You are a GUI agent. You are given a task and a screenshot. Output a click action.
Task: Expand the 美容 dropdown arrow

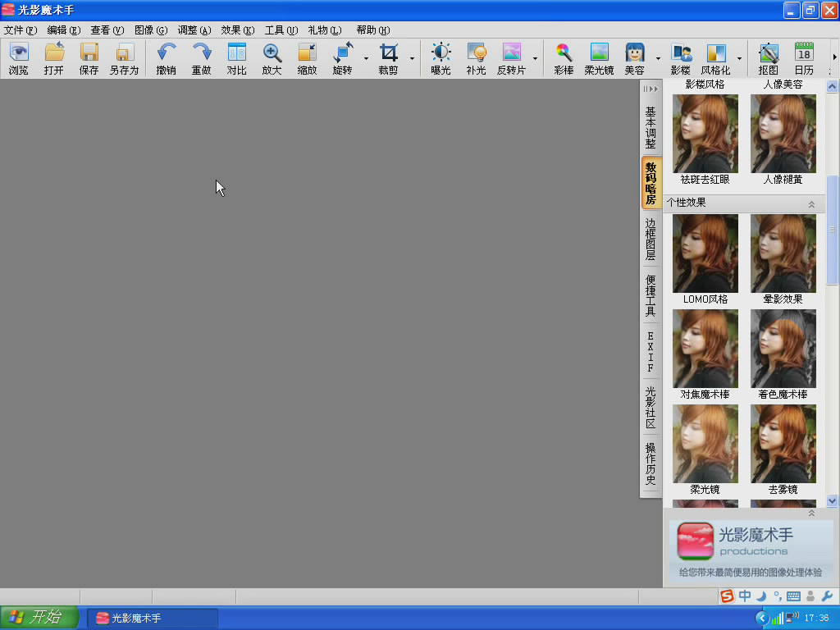pos(658,58)
